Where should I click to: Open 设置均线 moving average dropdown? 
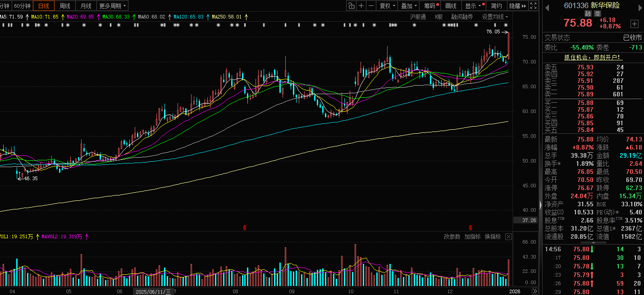pos(495,17)
